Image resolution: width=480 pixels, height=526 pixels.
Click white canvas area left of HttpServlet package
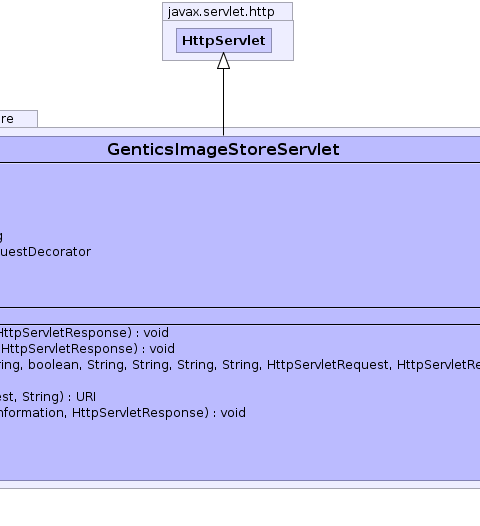pyautogui.click(x=81, y=50)
